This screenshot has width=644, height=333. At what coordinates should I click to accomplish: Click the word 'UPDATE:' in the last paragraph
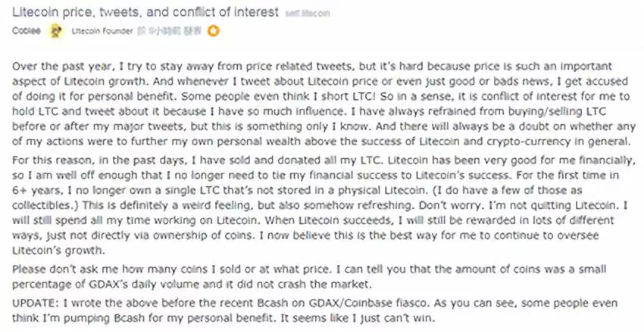(x=36, y=303)
